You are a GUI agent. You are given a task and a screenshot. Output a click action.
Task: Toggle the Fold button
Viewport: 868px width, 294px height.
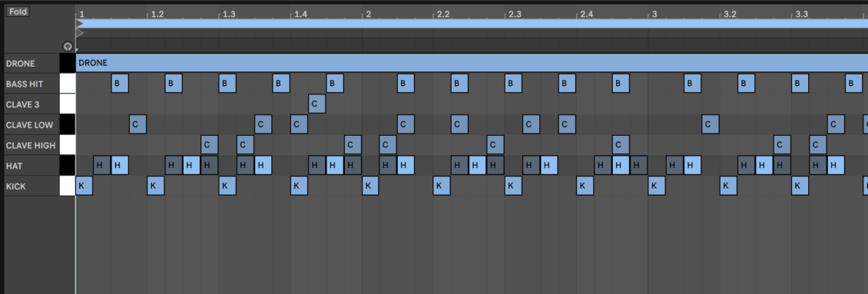click(18, 12)
